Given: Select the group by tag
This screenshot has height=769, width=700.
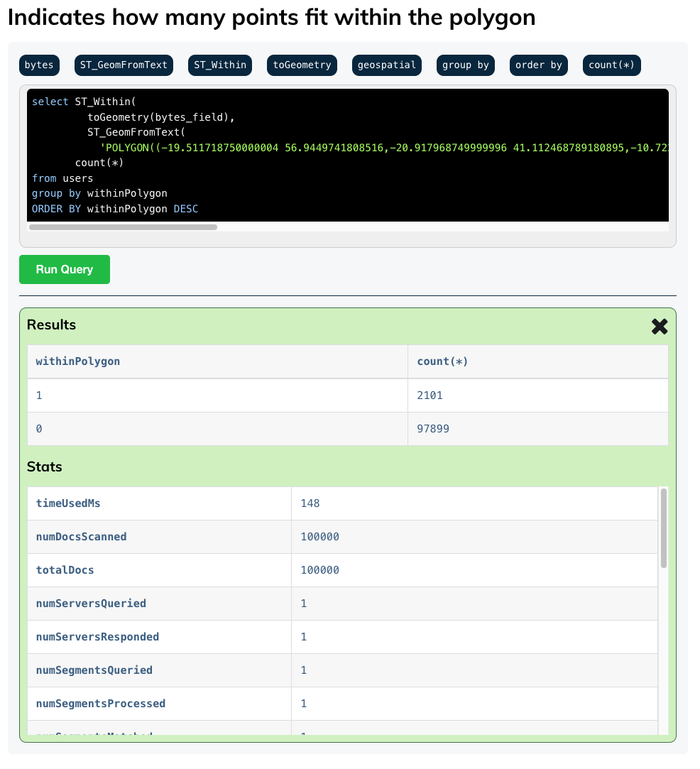Looking at the screenshot, I should (x=465, y=65).
